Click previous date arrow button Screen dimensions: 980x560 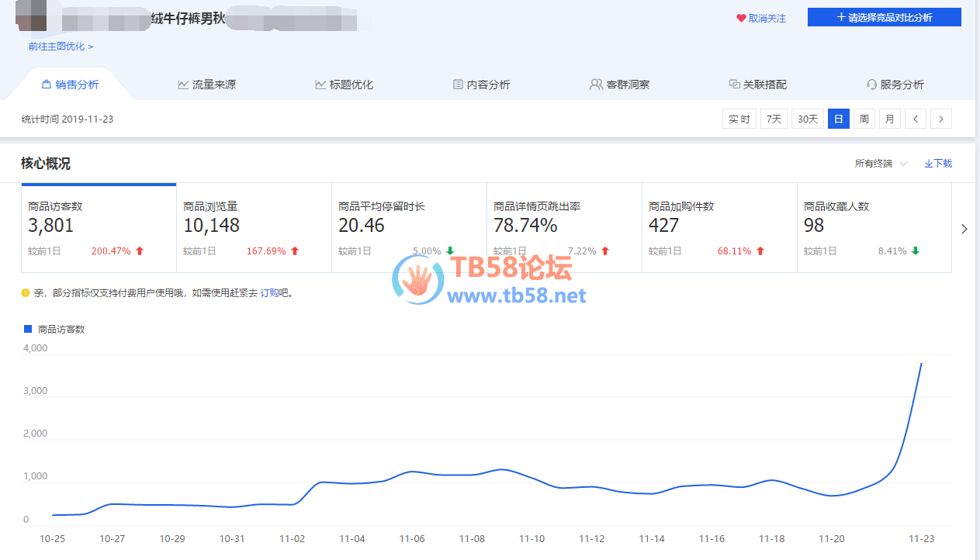coord(916,119)
